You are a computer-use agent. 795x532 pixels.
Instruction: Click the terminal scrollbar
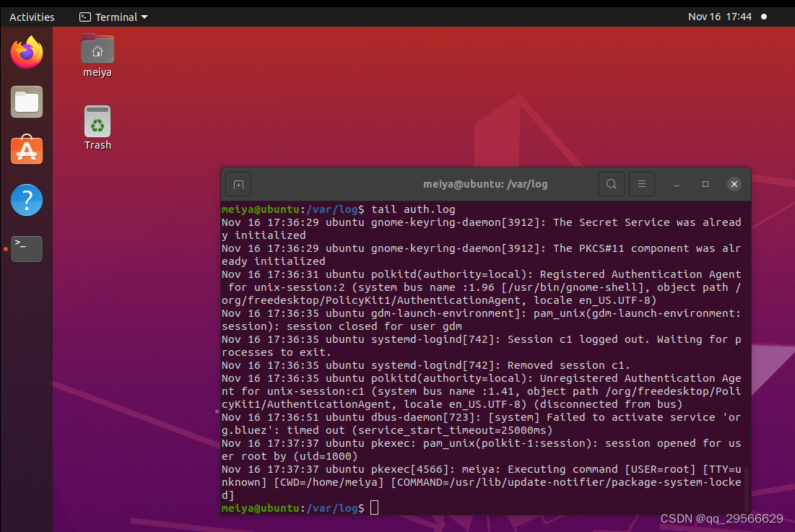[747, 489]
